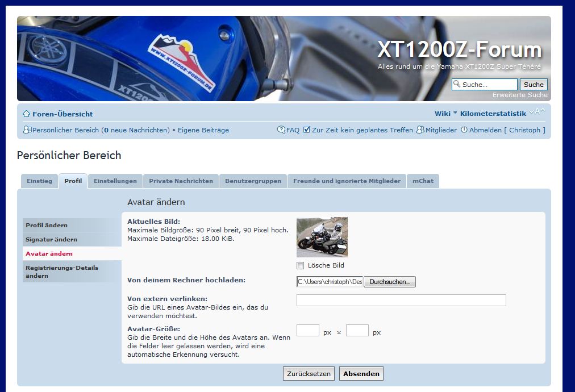Open the Benutzergruppen tab
Image resolution: width=575 pixels, height=392 pixels.
[253, 181]
